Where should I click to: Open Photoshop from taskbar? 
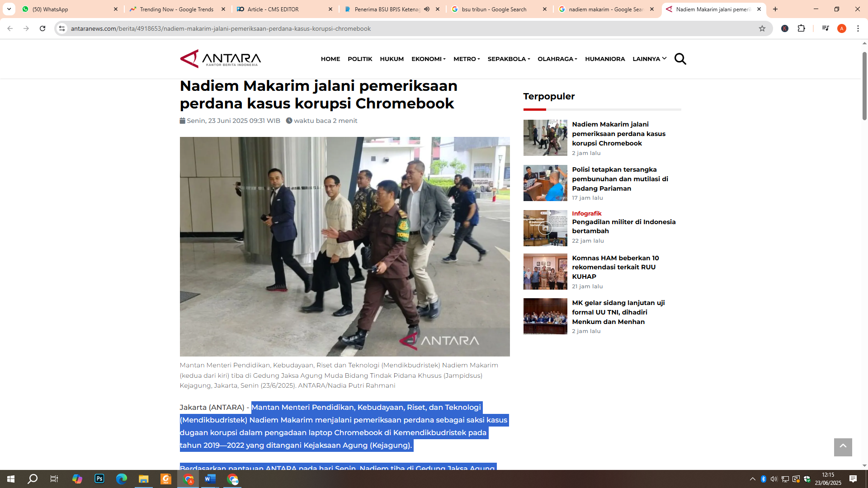pyautogui.click(x=99, y=479)
